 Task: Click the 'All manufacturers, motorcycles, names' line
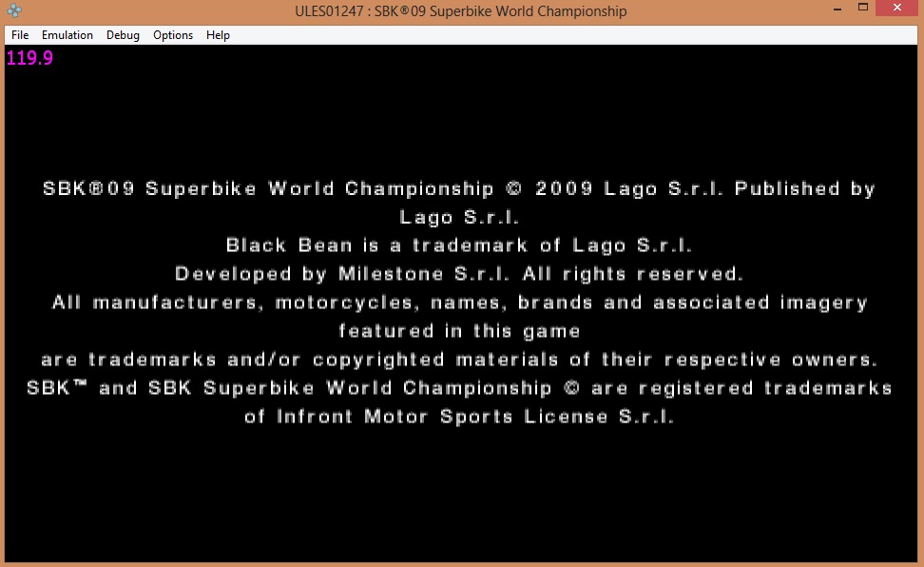459,303
